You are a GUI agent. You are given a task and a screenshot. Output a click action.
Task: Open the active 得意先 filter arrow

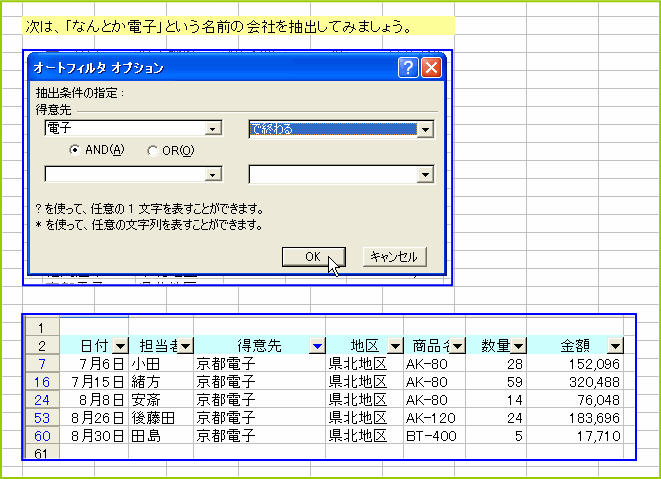coord(317,346)
